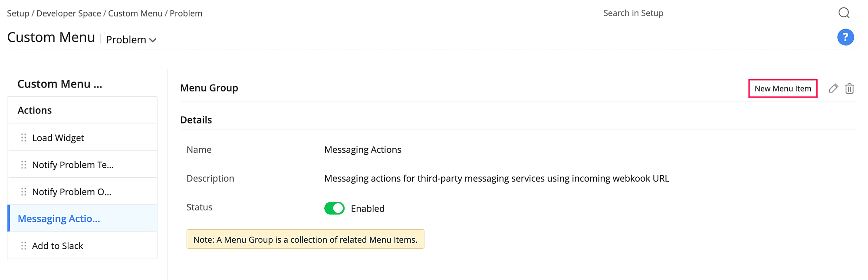868x280 pixels.
Task: Select Notify Problem O... menu item
Action: [x=72, y=192]
